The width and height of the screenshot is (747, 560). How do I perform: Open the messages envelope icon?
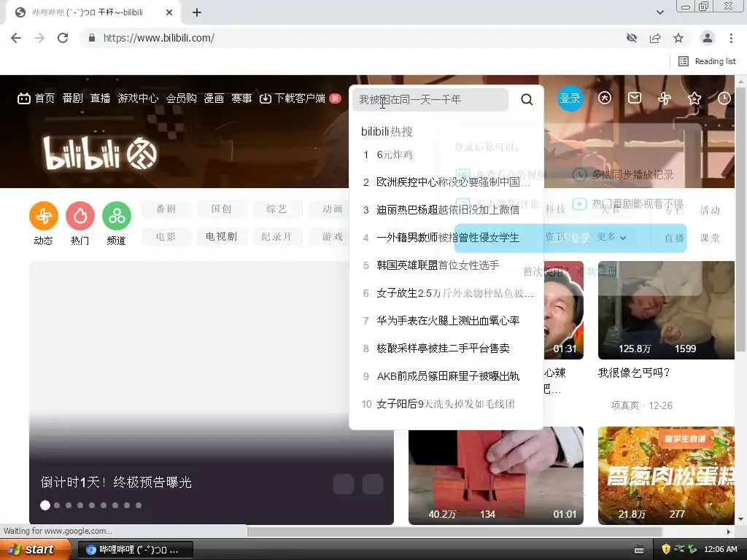[635, 98]
